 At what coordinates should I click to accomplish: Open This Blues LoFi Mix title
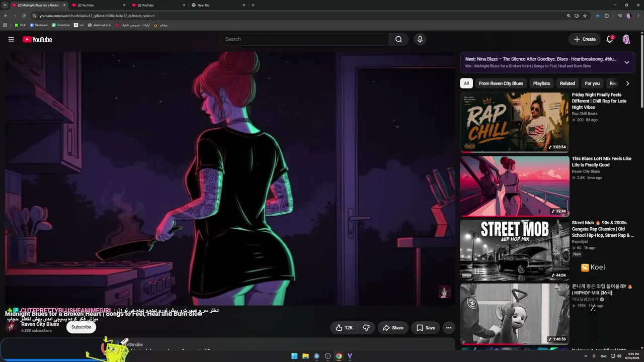(x=601, y=162)
